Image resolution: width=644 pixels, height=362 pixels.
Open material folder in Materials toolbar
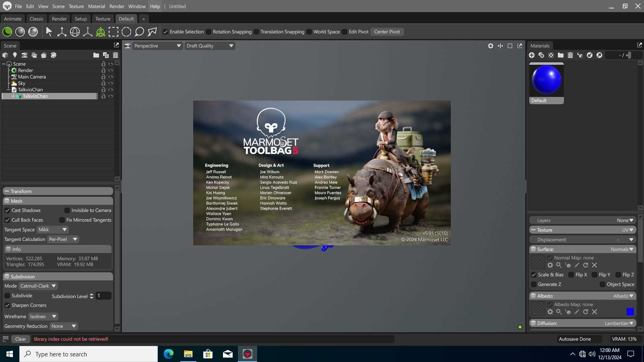pos(561,55)
